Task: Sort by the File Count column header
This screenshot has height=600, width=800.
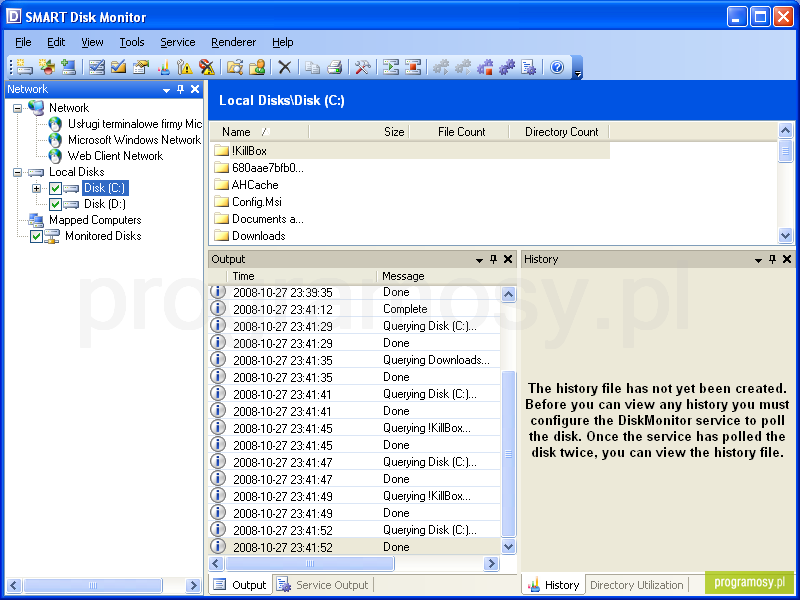Action: (x=459, y=132)
